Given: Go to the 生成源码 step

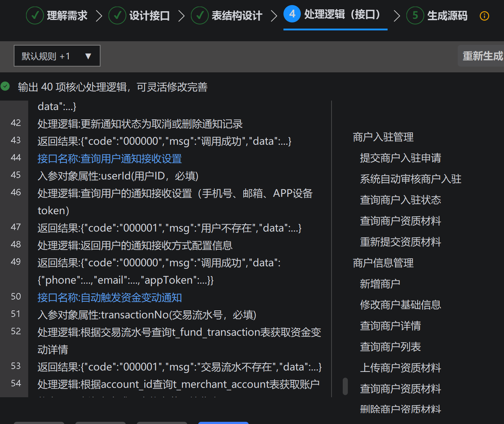Looking at the screenshot, I should click(447, 16).
